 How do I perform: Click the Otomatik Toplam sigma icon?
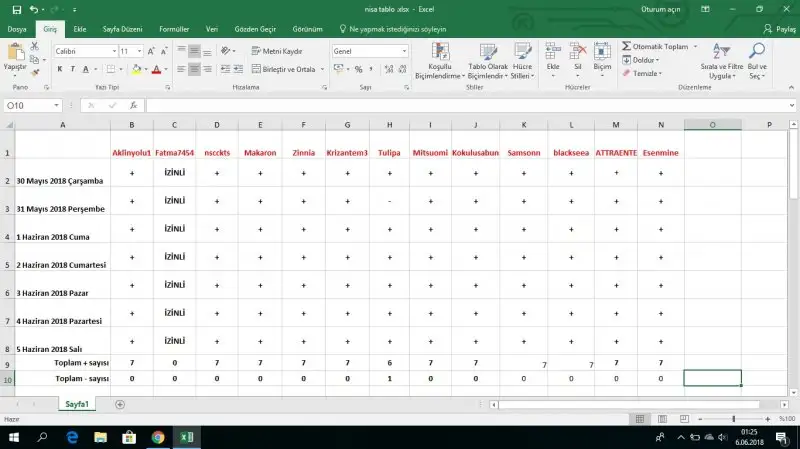tap(626, 46)
